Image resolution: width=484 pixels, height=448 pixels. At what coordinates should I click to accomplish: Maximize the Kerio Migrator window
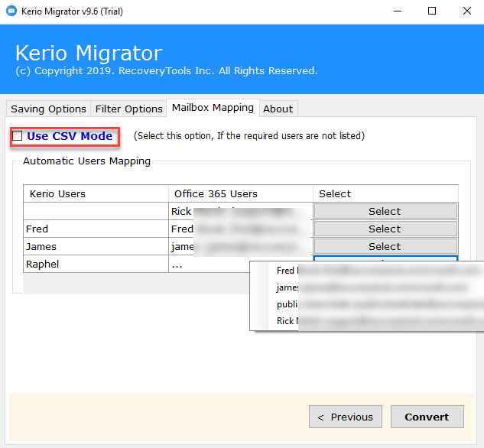[x=432, y=11]
